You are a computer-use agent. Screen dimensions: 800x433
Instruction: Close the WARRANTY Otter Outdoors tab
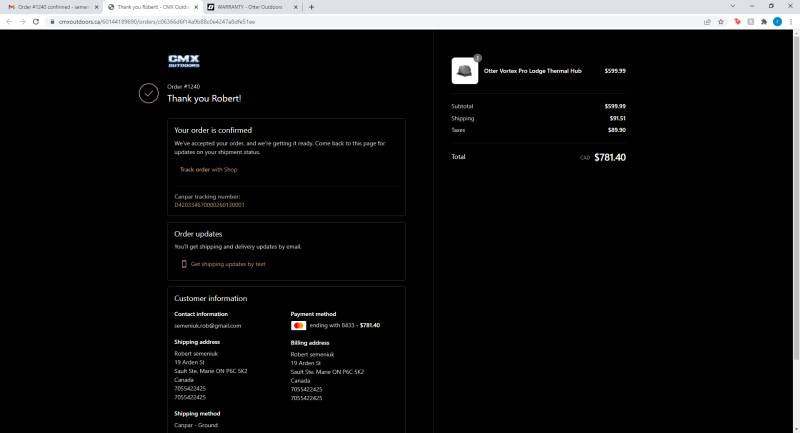pos(296,7)
